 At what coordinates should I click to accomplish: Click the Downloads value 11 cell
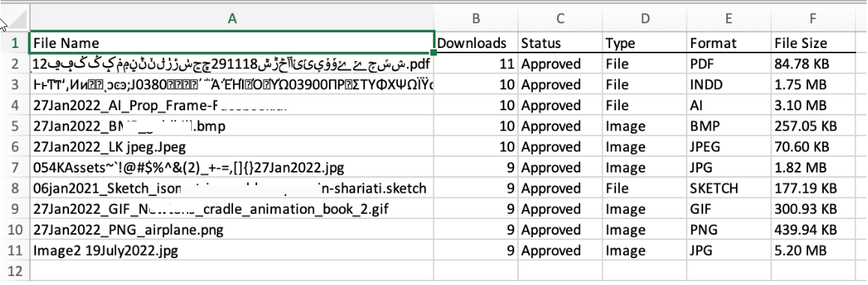coord(476,64)
